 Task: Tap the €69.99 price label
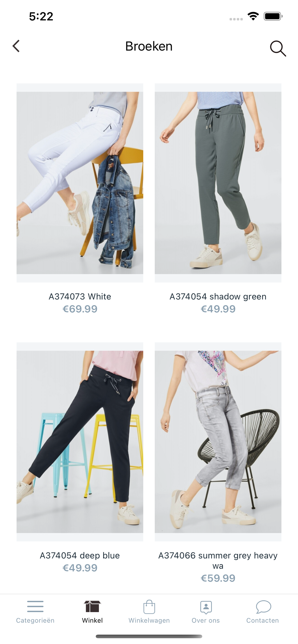click(80, 309)
